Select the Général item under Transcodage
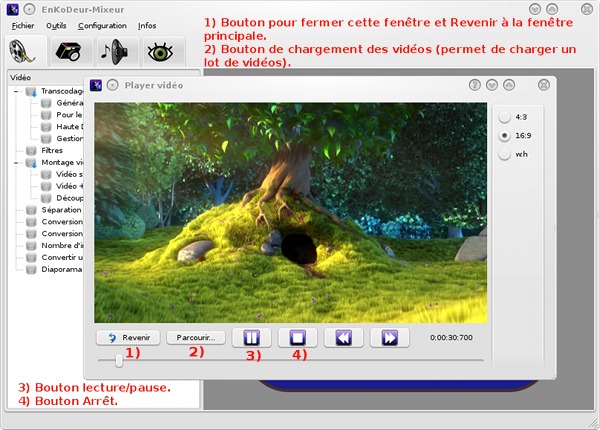Image resolution: width=600 pixels, height=430 pixels. pos(70,103)
